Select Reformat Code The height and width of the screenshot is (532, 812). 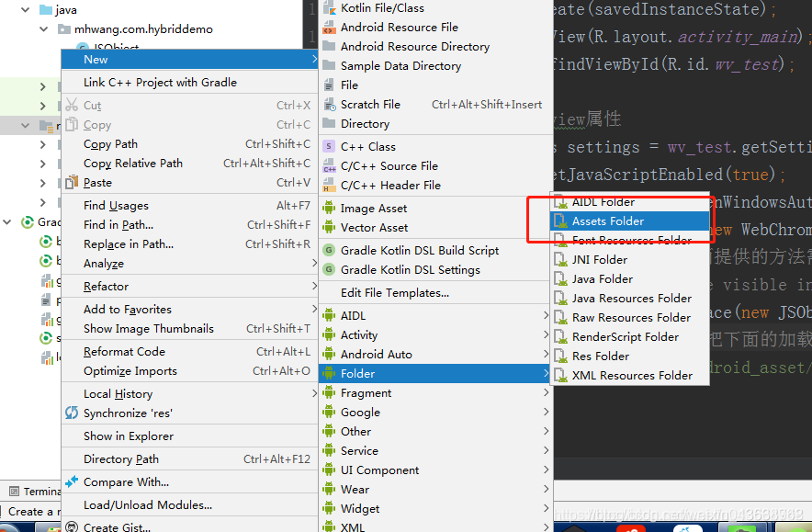click(189, 352)
